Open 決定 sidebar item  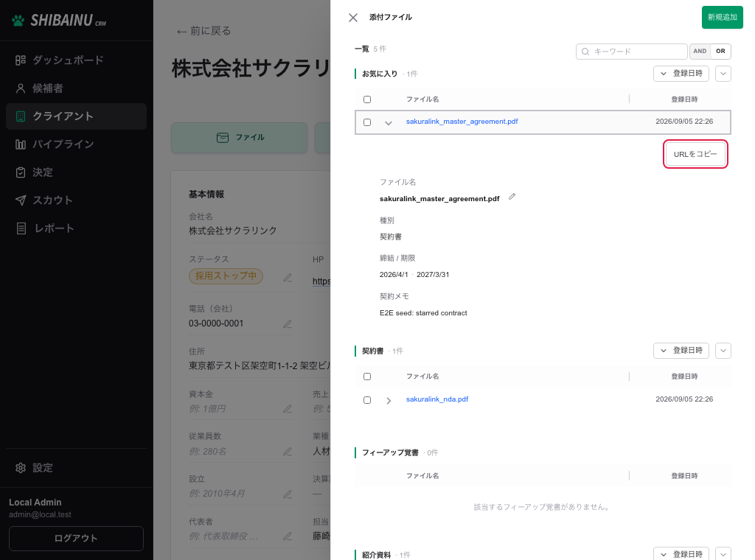click(x=76, y=172)
